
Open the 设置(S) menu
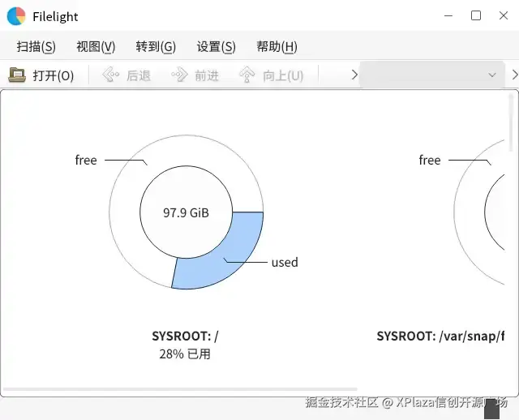(x=216, y=46)
